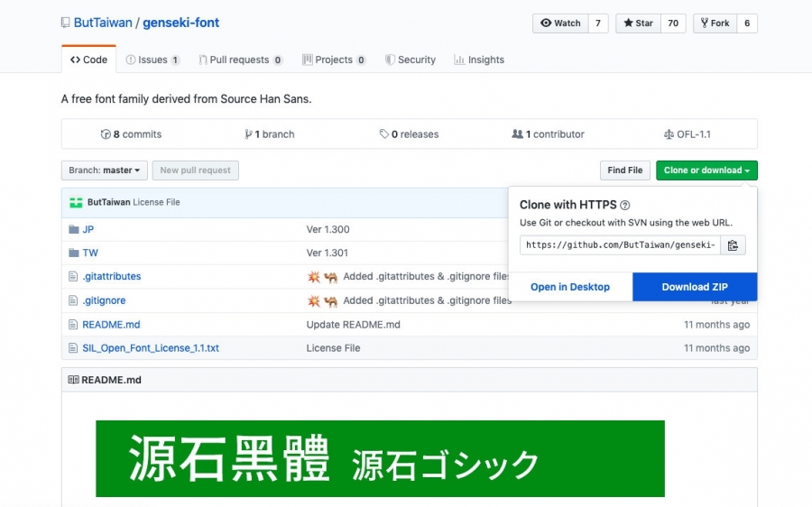Click the file icon beside .gitattributes
Image resolution: width=812 pixels, height=507 pixels.
tap(73, 277)
